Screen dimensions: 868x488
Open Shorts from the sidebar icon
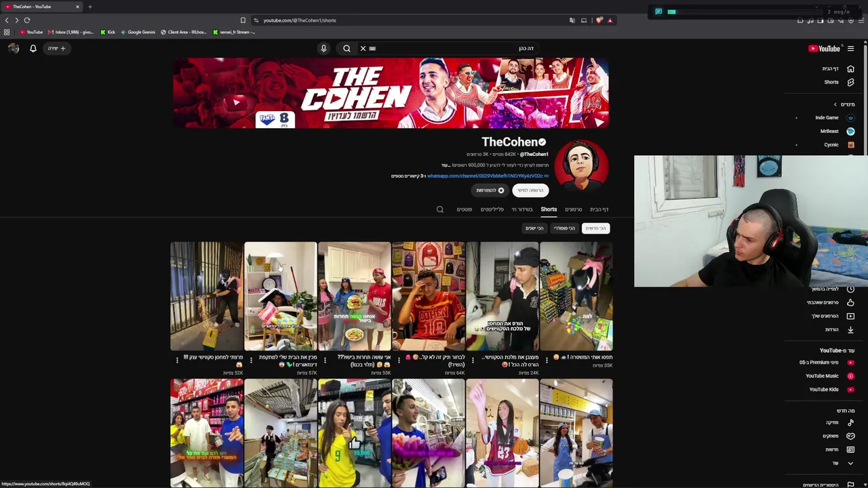tap(850, 82)
